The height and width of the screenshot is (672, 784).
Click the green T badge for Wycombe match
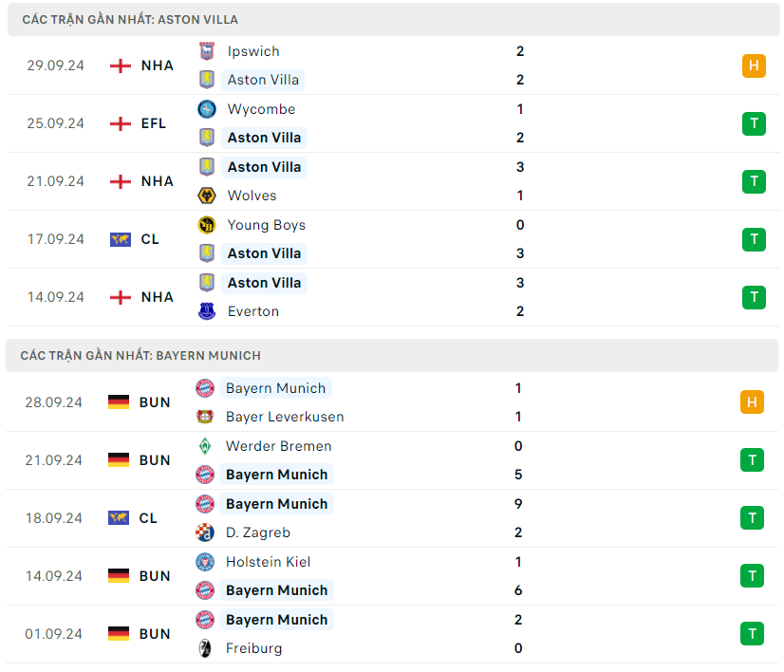tap(754, 123)
